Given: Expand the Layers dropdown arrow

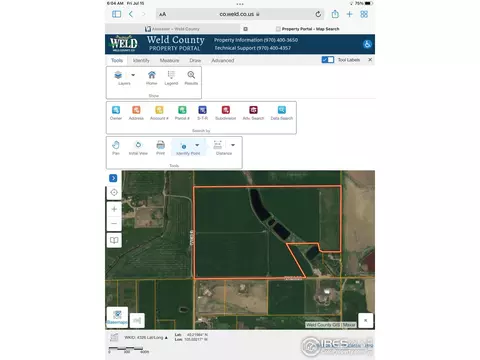Looking at the screenshot, I should click(x=133, y=75).
